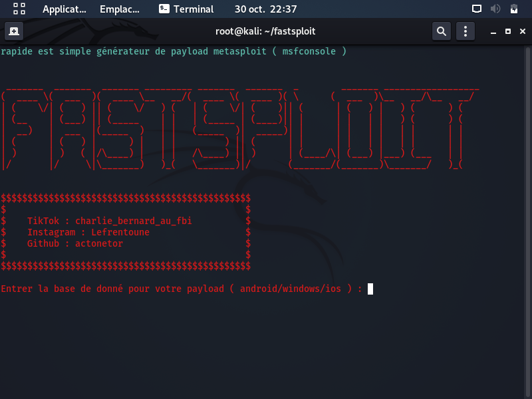This screenshot has width=532, height=399.
Task: Open the terminal hamburger menu
Action: [465, 31]
